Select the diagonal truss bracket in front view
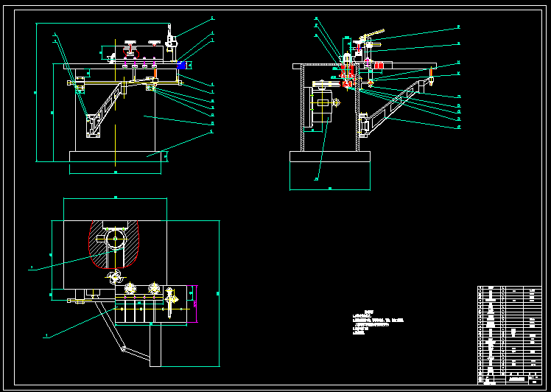The width and height of the screenshot is (551, 392). [x=107, y=108]
